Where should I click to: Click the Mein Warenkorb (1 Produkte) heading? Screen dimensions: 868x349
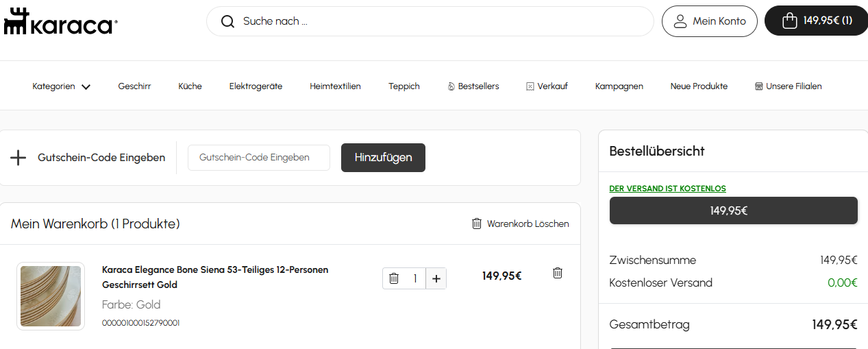click(95, 224)
